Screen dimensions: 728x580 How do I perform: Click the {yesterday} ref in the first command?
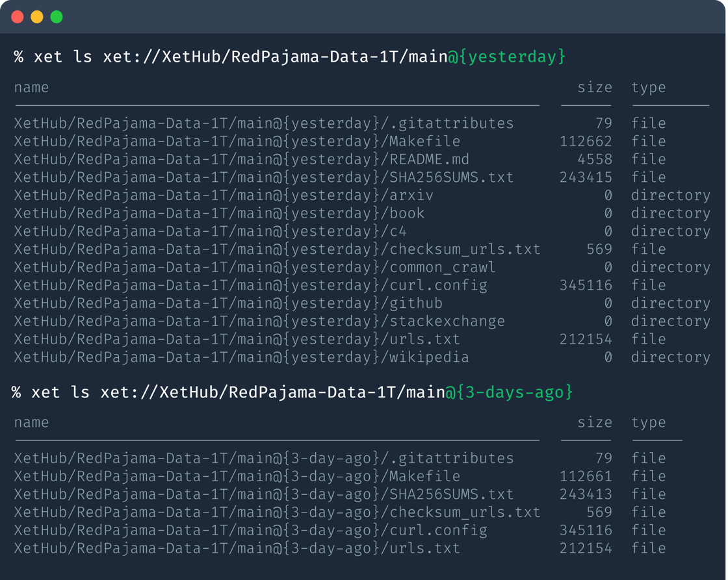point(513,57)
